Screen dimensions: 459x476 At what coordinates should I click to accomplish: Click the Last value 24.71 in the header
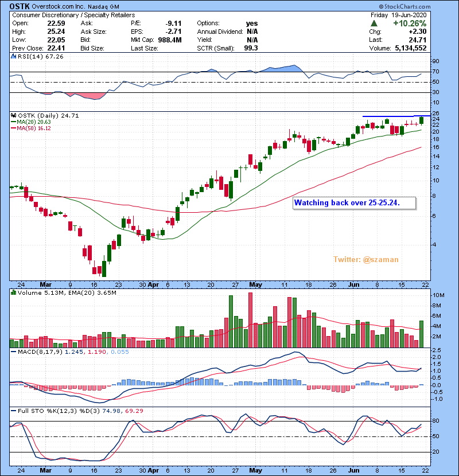coord(418,40)
